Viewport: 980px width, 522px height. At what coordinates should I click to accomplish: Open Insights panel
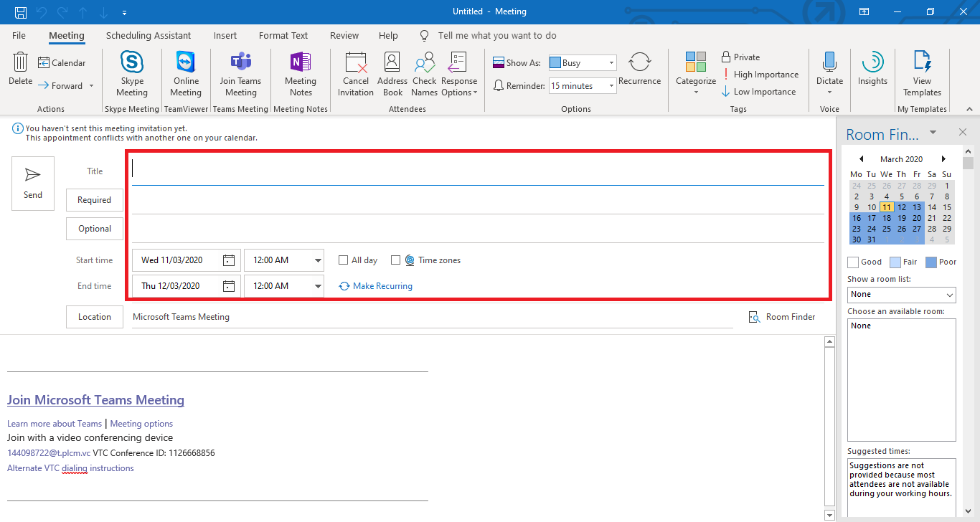coord(872,69)
